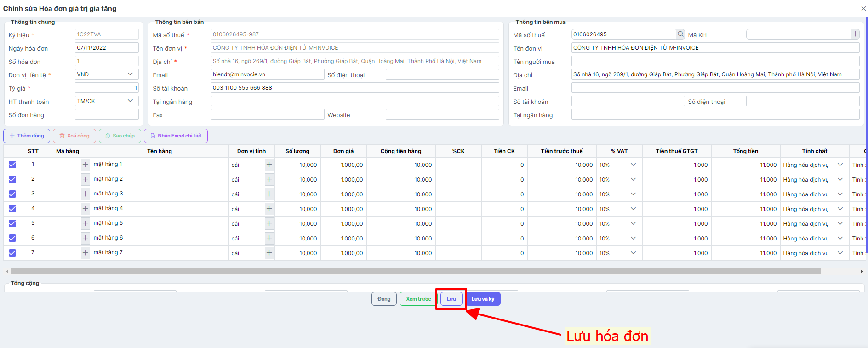This screenshot has height=348, width=868.
Task: Open the HT thanh toán TM/CK dropdown
Action: pyautogui.click(x=107, y=101)
